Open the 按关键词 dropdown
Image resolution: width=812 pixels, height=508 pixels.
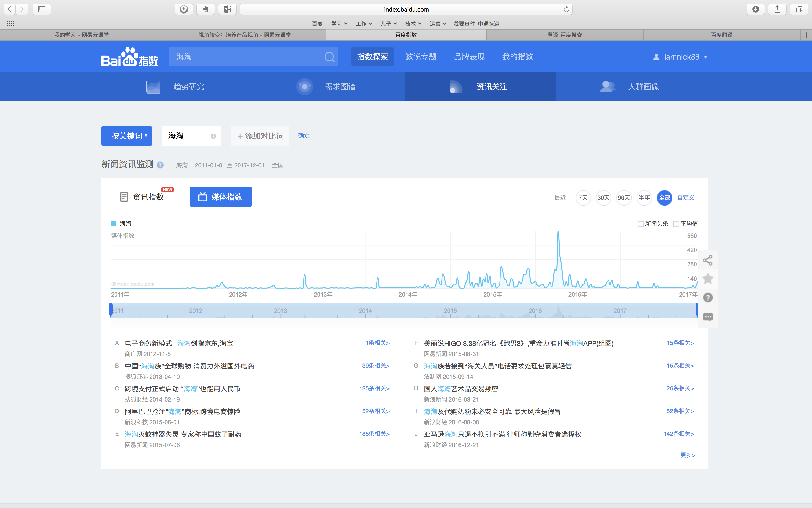(127, 136)
